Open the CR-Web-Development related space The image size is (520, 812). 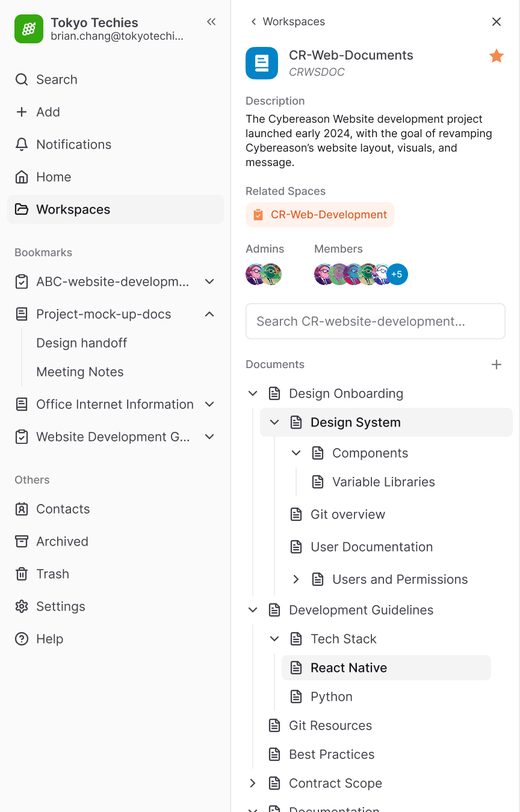[x=320, y=215]
